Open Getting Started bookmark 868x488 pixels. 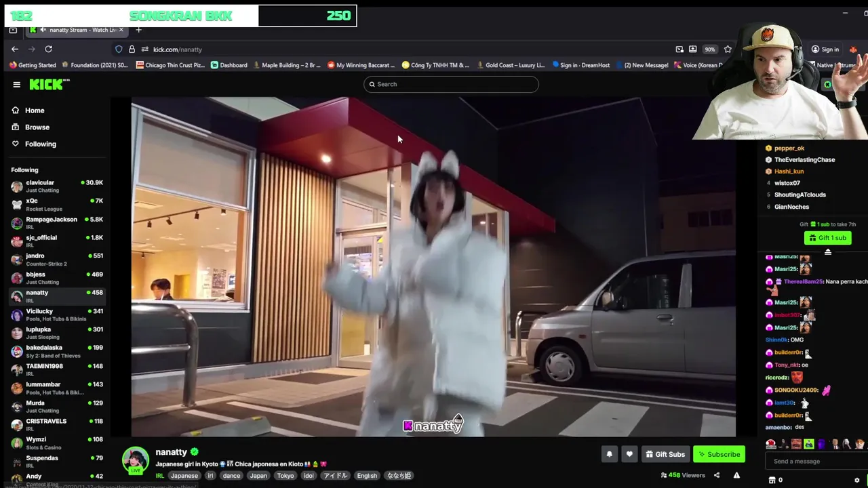tap(33, 65)
